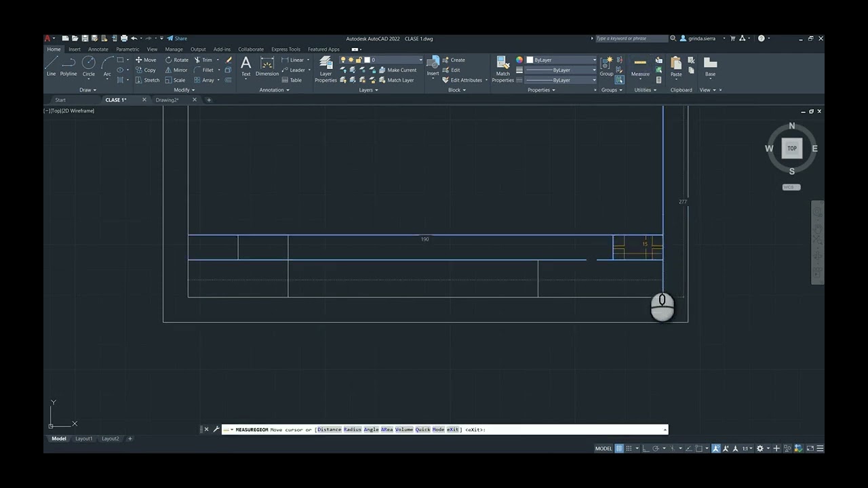Click the Share button
868x488 pixels.
(x=177, y=39)
